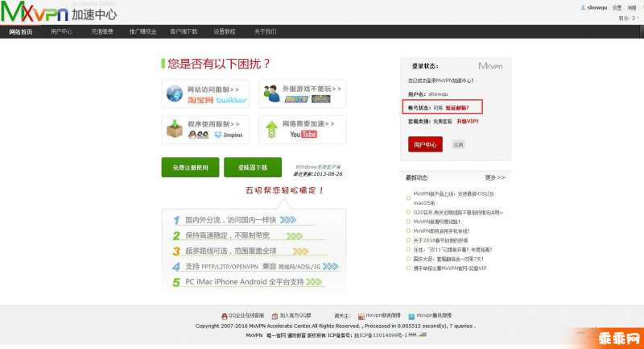Click the user avatar icon beside showqu

(x=583, y=8)
